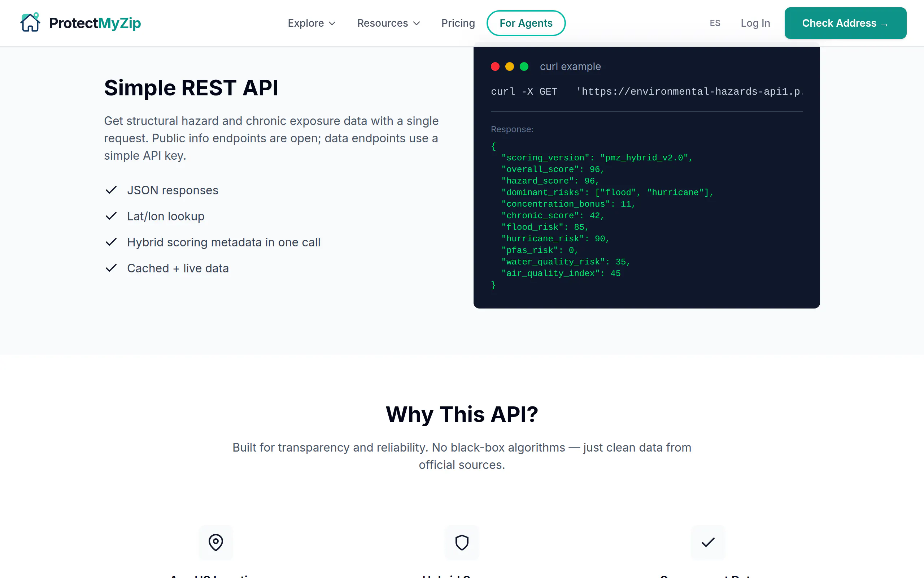Click the Simple REST API heading
This screenshot has height=578, width=924.
click(x=191, y=88)
